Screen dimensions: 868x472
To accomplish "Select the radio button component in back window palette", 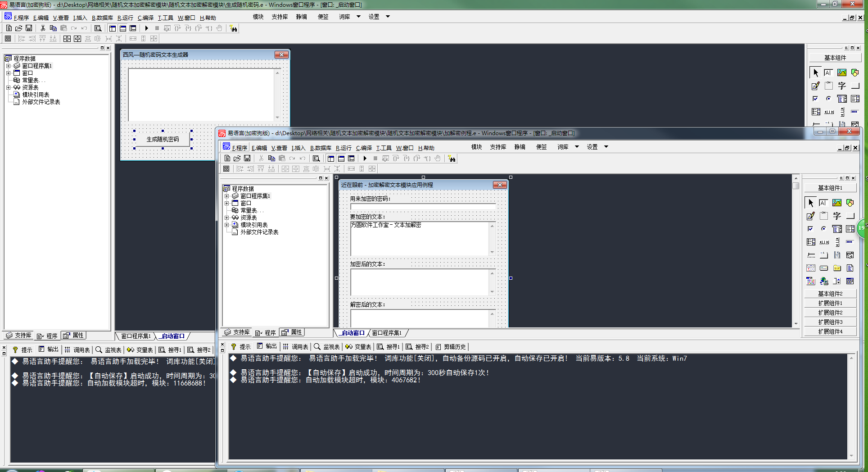I will pyautogui.click(x=829, y=99).
